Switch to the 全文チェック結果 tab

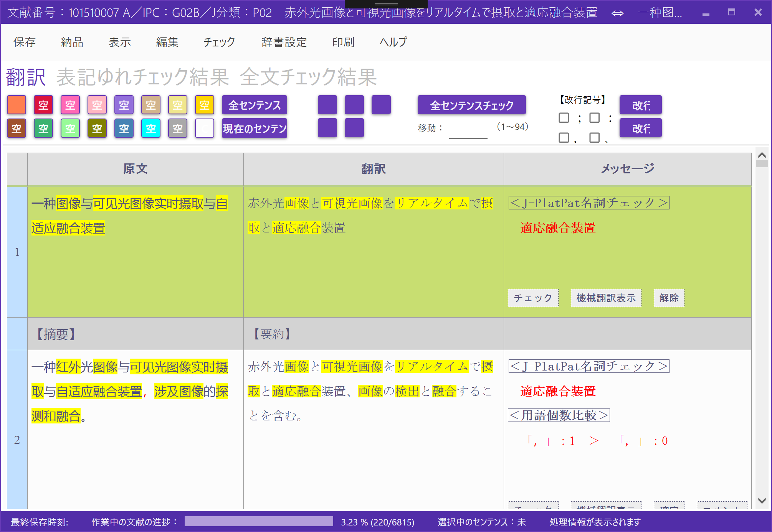point(308,77)
